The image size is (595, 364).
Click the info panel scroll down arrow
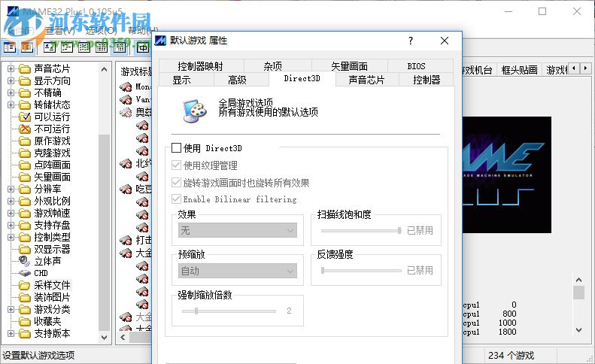[578, 330]
